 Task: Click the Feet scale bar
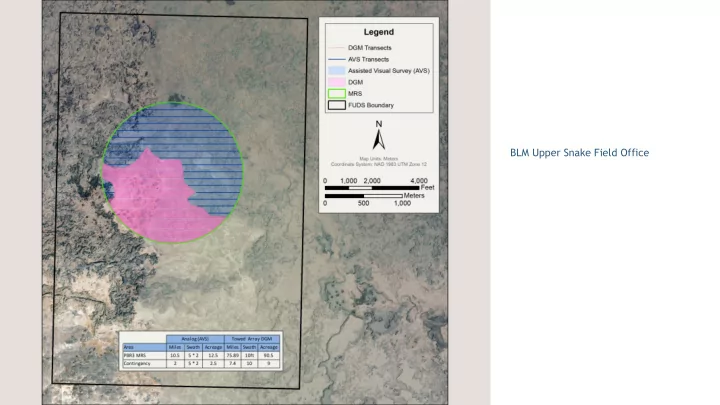(372, 188)
